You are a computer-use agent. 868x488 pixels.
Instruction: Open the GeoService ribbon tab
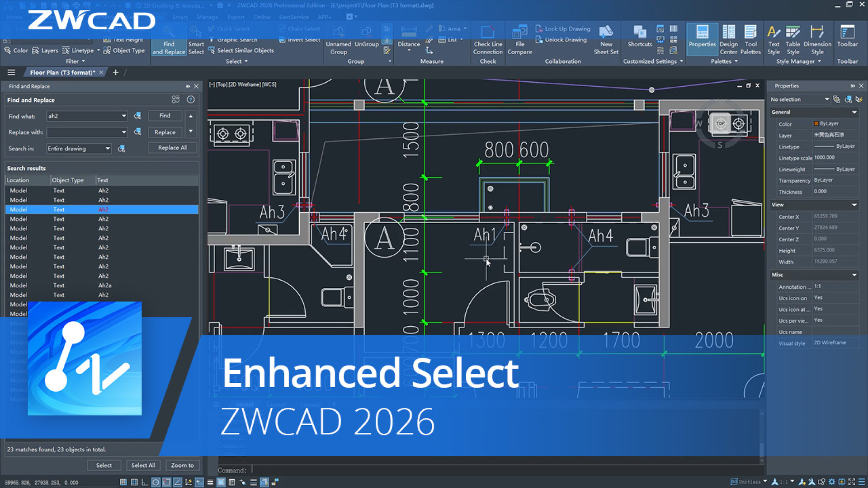coord(294,17)
